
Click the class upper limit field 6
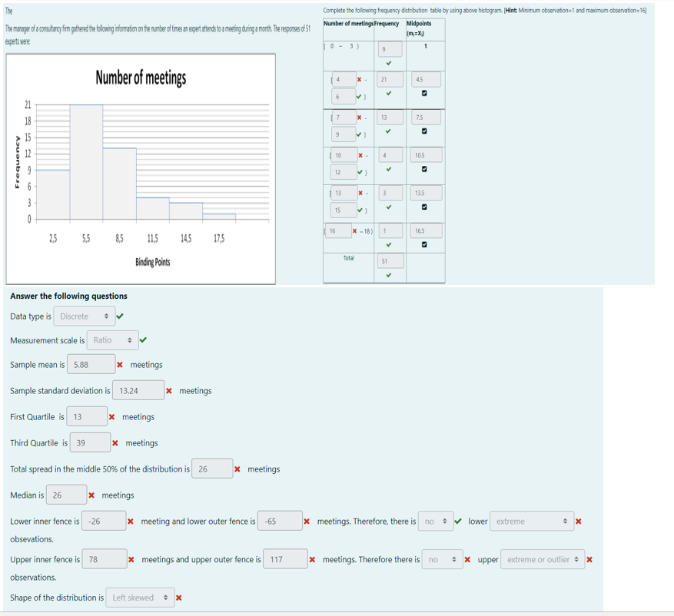pos(344,97)
